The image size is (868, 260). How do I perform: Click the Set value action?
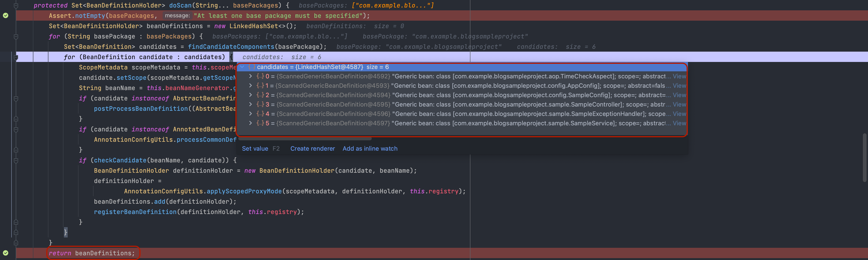pyautogui.click(x=255, y=149)
